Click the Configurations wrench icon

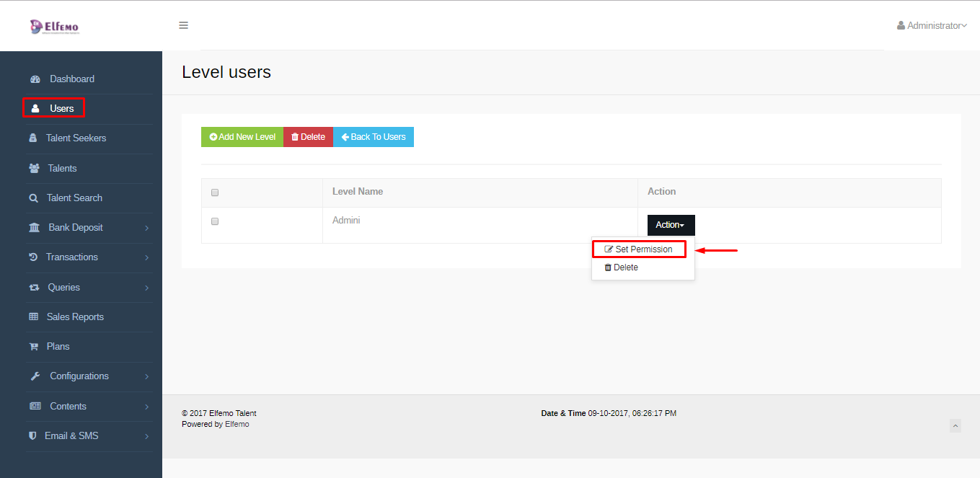(35, 376)
